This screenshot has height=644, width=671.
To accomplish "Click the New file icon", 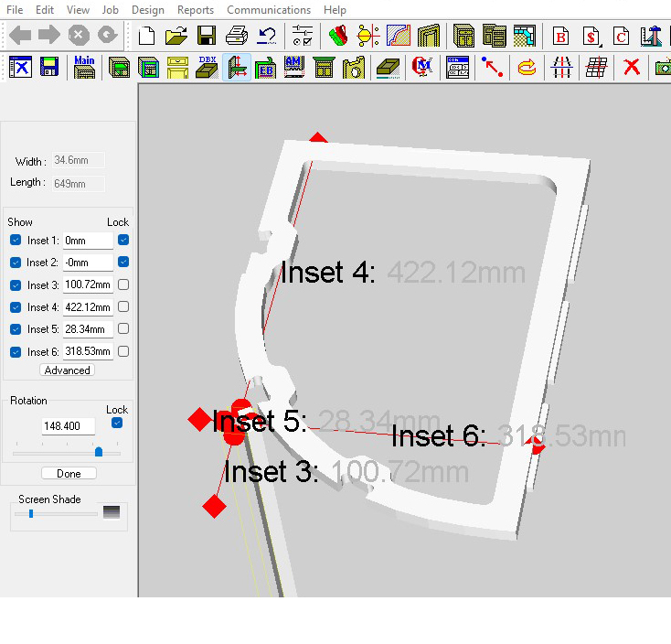I will tap(146, 37).
